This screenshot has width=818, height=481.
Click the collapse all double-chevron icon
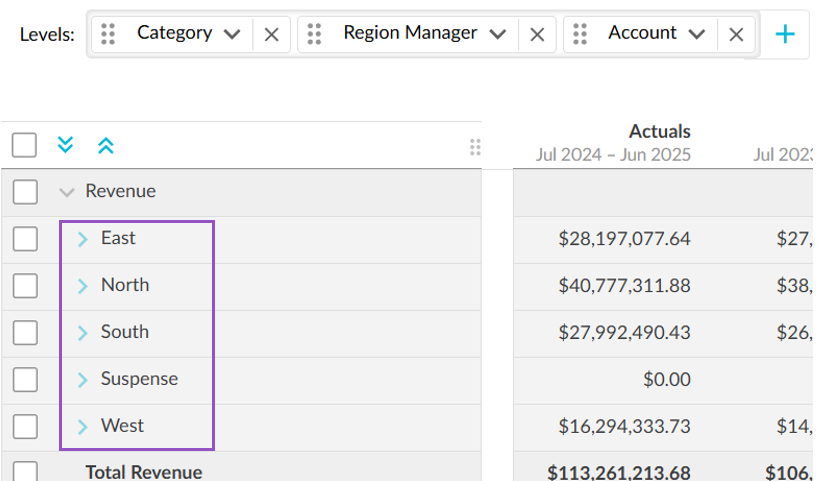point(106,145)
